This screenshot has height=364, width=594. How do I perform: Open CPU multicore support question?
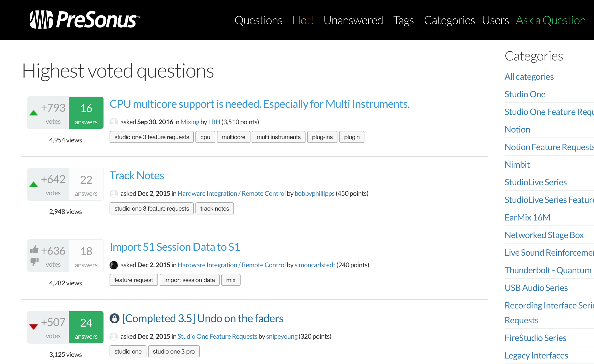260,104
